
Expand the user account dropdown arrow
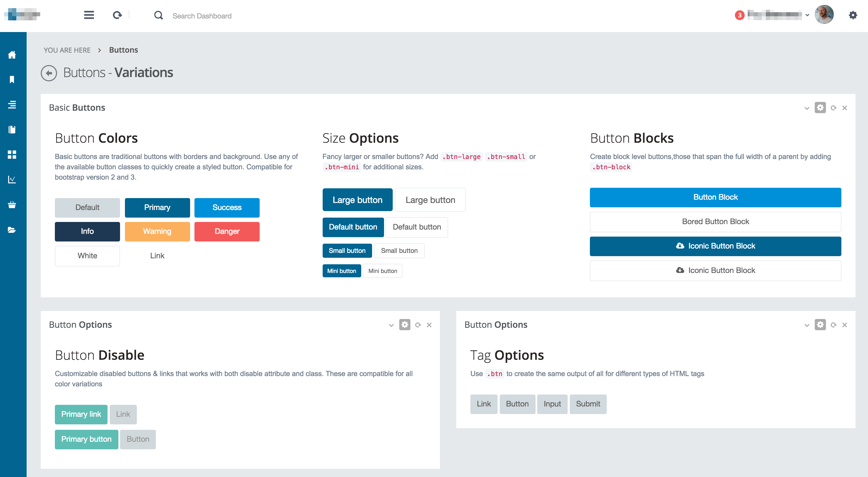point(807,15)
